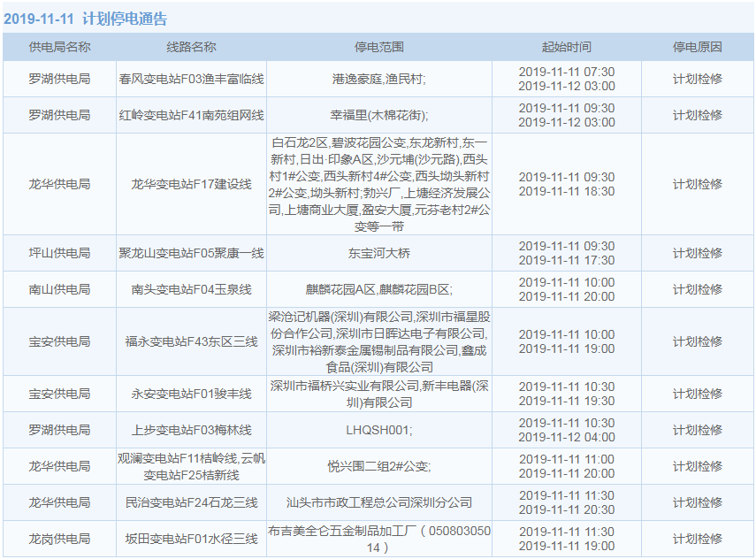Open the 坂田变电站F01水径三线 entry
The height and width of the screenshot is (559, 756).
[191, 539]
